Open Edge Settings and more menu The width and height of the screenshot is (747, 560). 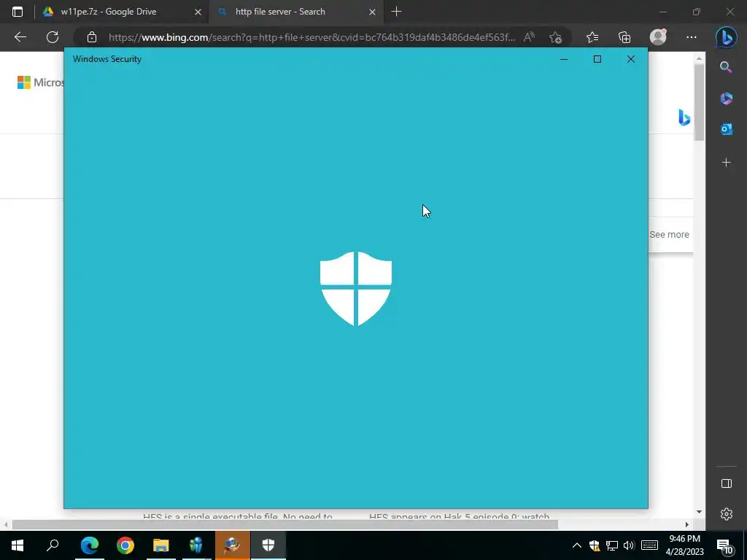point(692,37)
